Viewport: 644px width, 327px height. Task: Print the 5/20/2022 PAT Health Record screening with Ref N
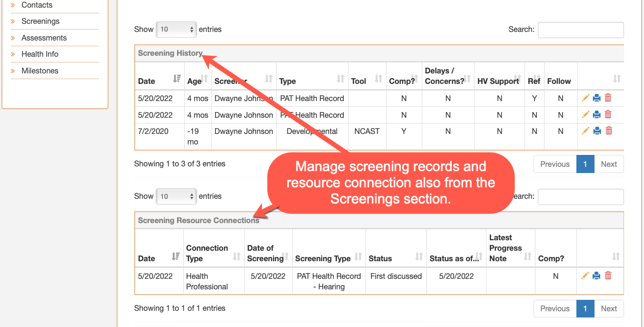click(597, 114)
